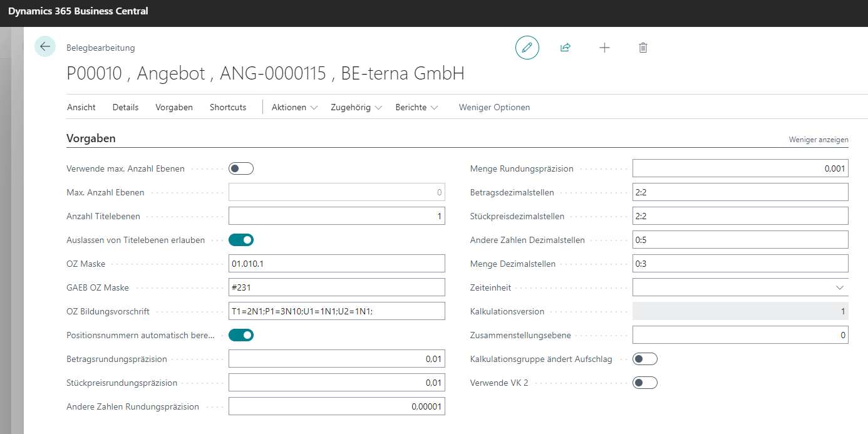868x434 pixels.
Task: Disable Auslassen von Titelebenen erlauben toggle
Action: [x=241, y=240]
